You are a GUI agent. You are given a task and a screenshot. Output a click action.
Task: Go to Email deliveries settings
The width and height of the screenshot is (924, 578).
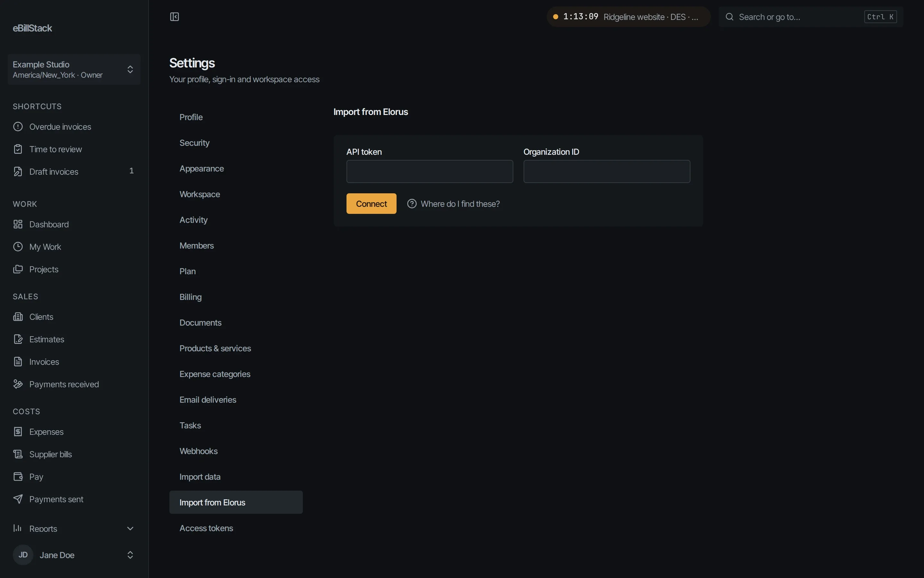pos(236,399)
